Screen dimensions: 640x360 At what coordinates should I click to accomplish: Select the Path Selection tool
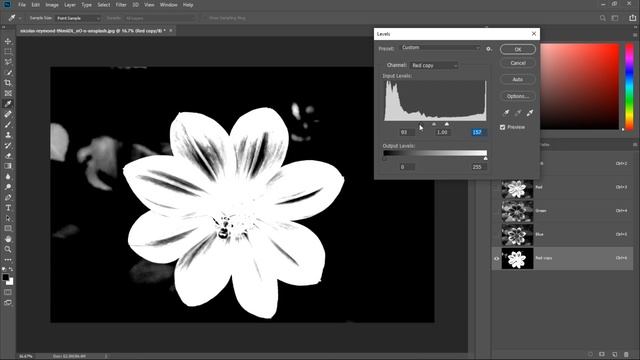click(8, 218)
